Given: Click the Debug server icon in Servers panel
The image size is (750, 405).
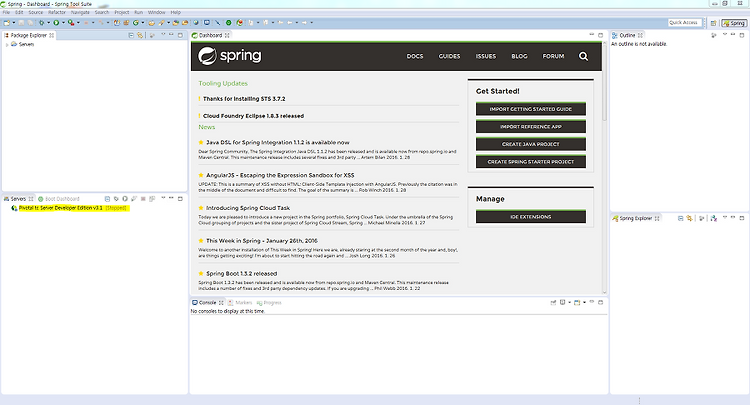Looking at the screenshot, I should point(116,198).
